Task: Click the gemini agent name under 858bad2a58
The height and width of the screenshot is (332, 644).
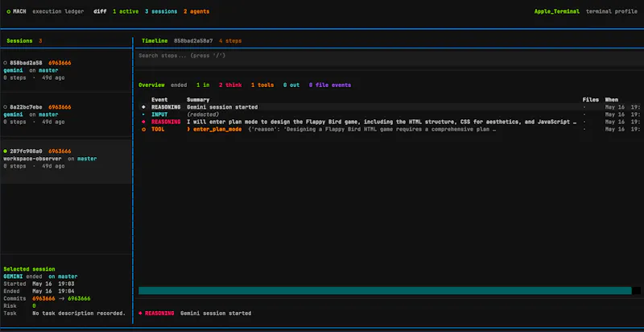Action: tap(13, 70)
